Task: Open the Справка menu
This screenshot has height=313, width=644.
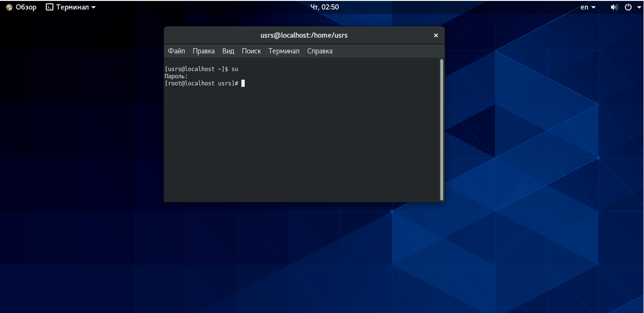Action: pos(320,51)
